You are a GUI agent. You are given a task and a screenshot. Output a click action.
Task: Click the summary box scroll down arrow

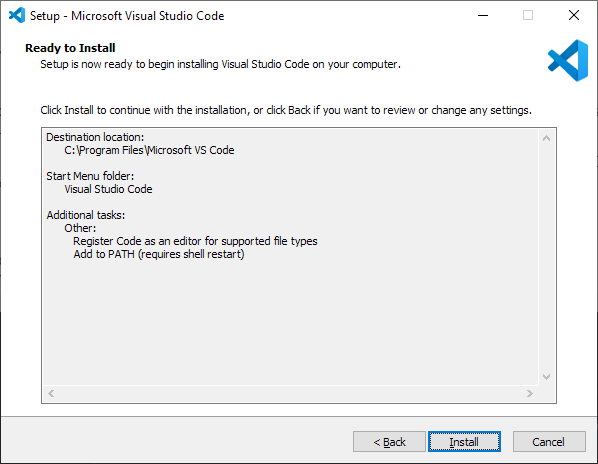point(546,377)
